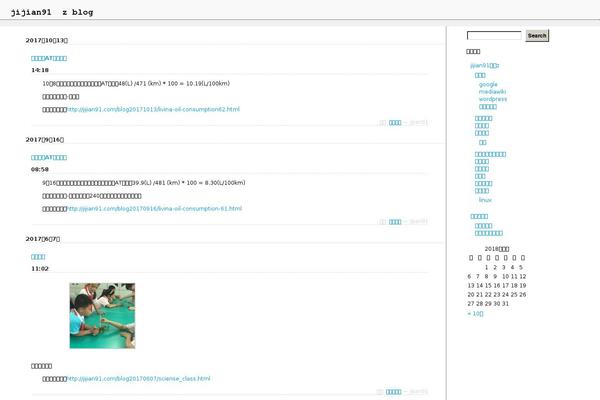
Task: Open the post title above 11:02 timestamp
Action: [38, 257]
